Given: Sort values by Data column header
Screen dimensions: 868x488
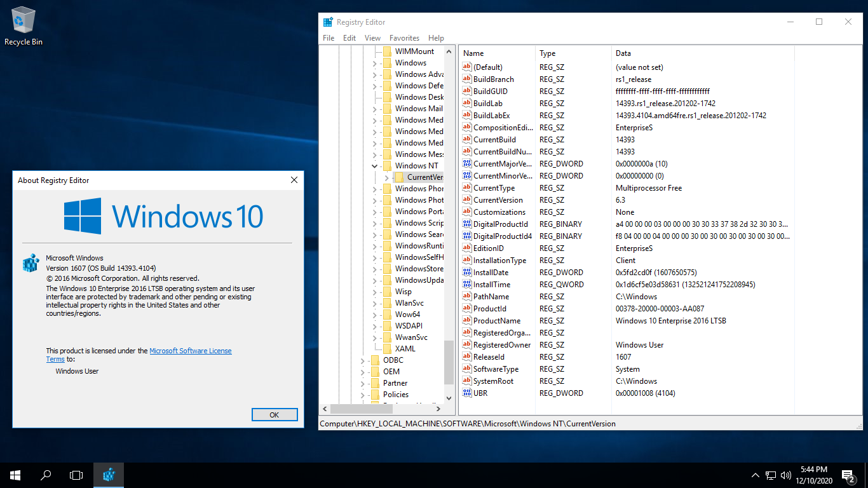Looking at the screenshot, I should (x=702, y=53).
